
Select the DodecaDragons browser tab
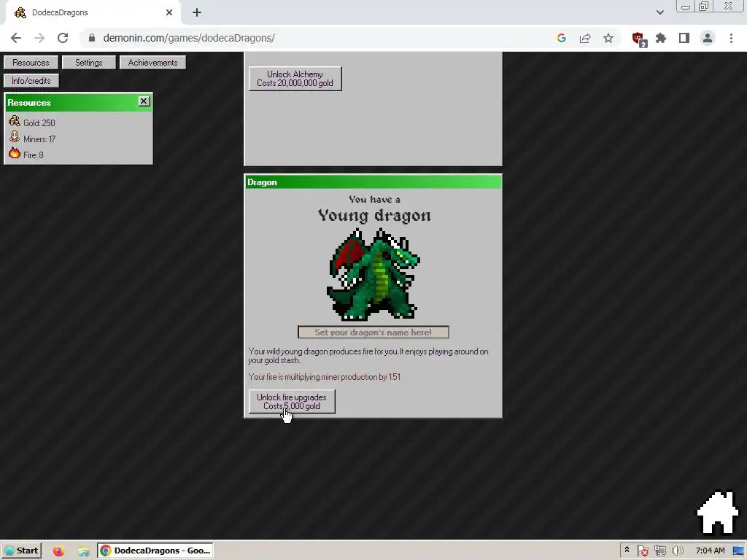tap(93, 12)
